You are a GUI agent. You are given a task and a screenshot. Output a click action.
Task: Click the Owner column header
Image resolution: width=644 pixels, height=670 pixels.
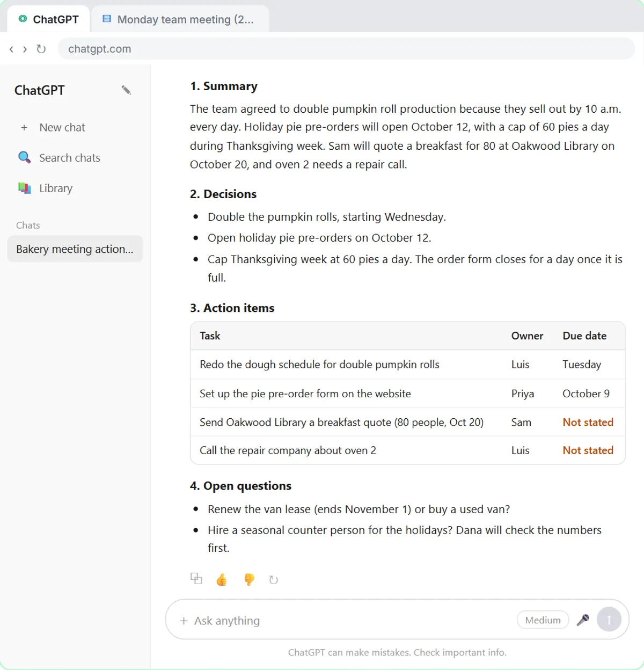coord(527,336)
